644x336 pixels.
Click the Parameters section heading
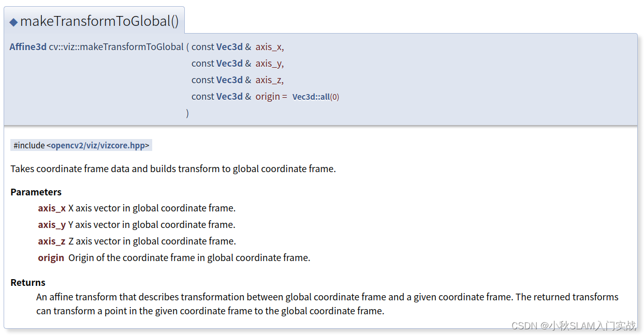[36, 192]
